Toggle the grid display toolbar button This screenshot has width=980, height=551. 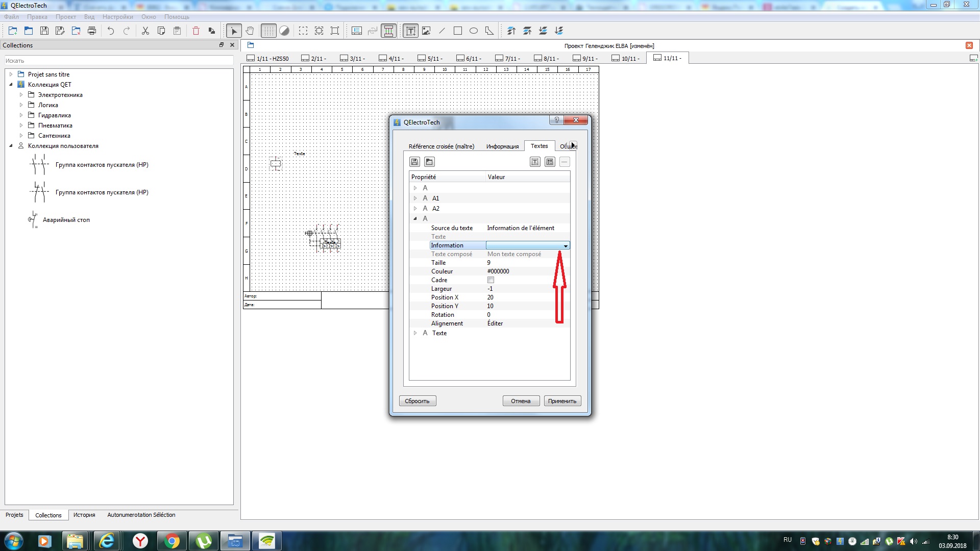(268, 31)
